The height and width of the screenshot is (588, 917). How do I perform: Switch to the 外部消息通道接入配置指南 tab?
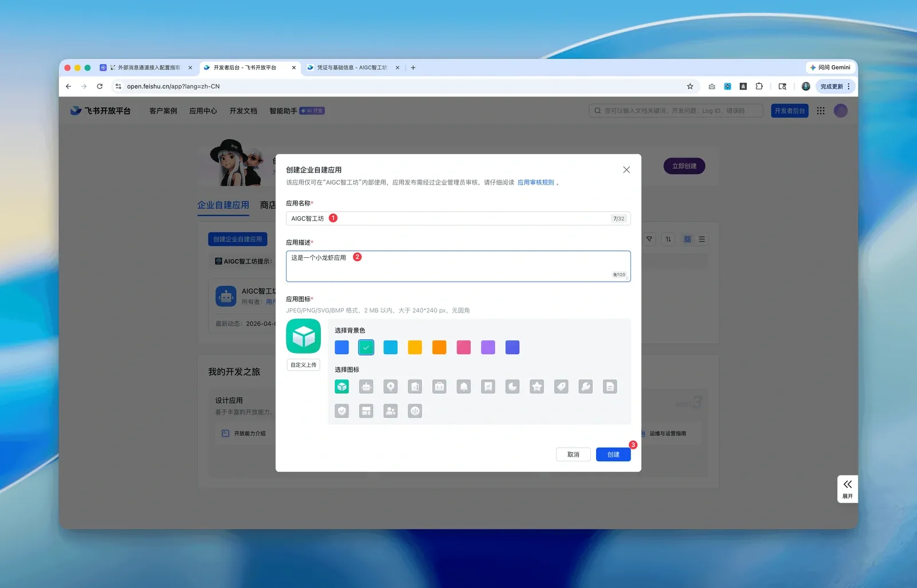point(146,68)
